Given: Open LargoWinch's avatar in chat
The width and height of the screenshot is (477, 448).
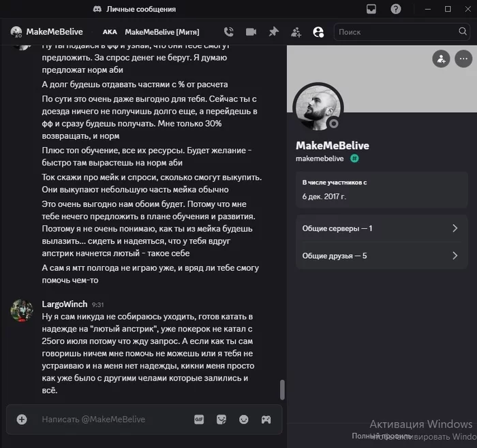Looking at the screenshot, I should pyautogui.click(x=22, y=310).
